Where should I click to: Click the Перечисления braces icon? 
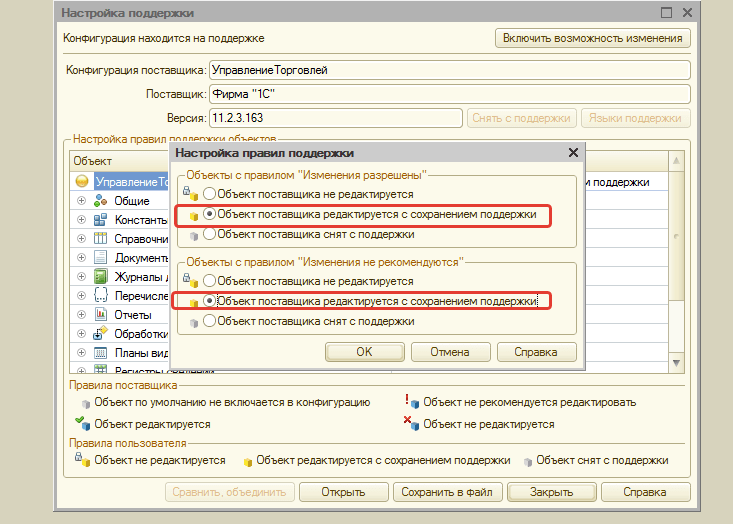pyautogui.click(x=100, y=296)
